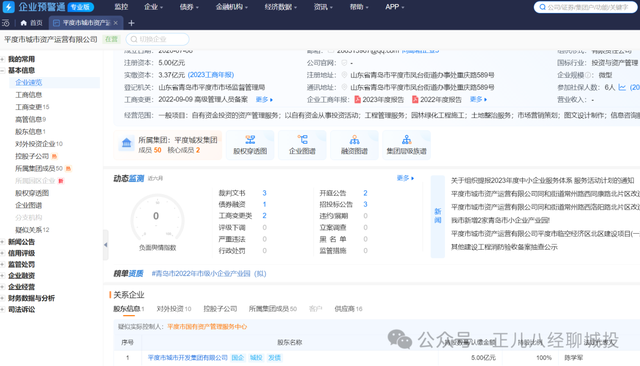
Task: Expand 监管处罚 in the sidebar
Action: click(2, 264)
